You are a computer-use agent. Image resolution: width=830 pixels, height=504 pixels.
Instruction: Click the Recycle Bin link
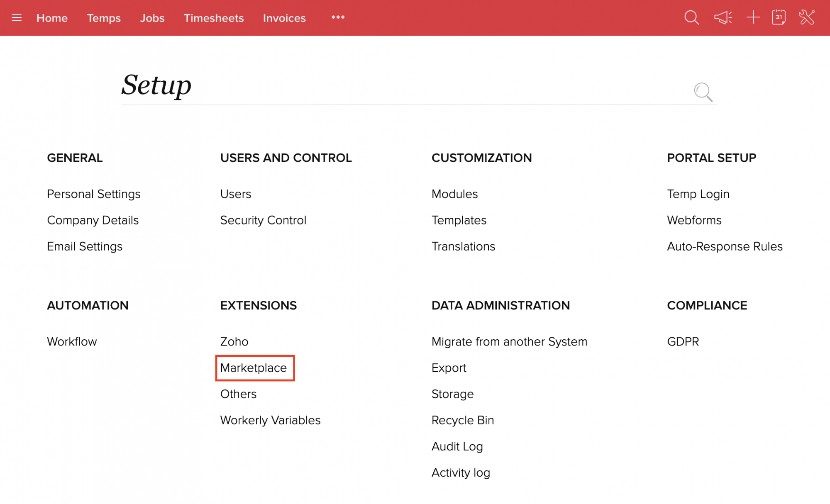point(463,420)
